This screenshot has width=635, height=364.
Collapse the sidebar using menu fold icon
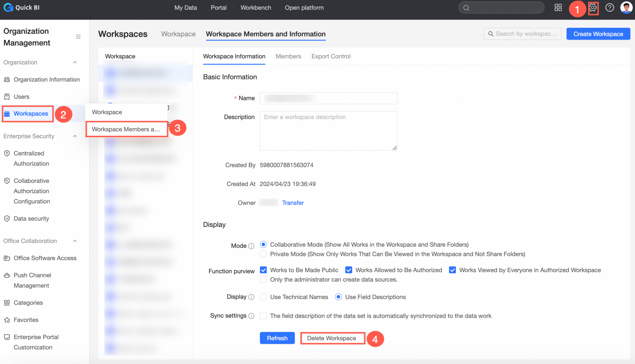coord(78,37)
